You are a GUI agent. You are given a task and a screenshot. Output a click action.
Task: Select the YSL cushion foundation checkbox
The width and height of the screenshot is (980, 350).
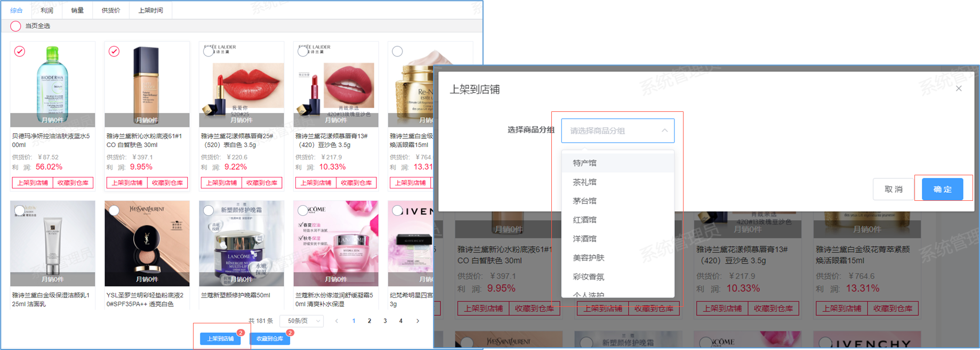pos(114,210)
